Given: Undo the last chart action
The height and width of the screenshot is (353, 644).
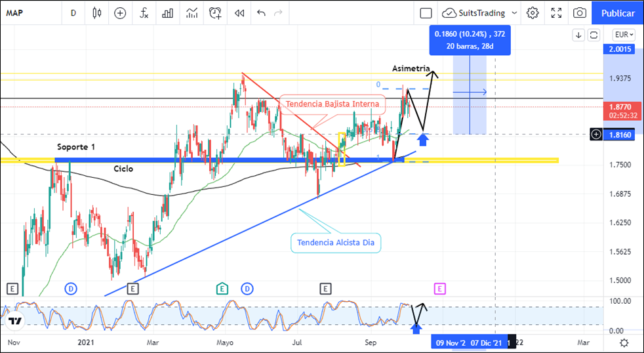Looking at the screenshot, I should [x=261, y=12].
